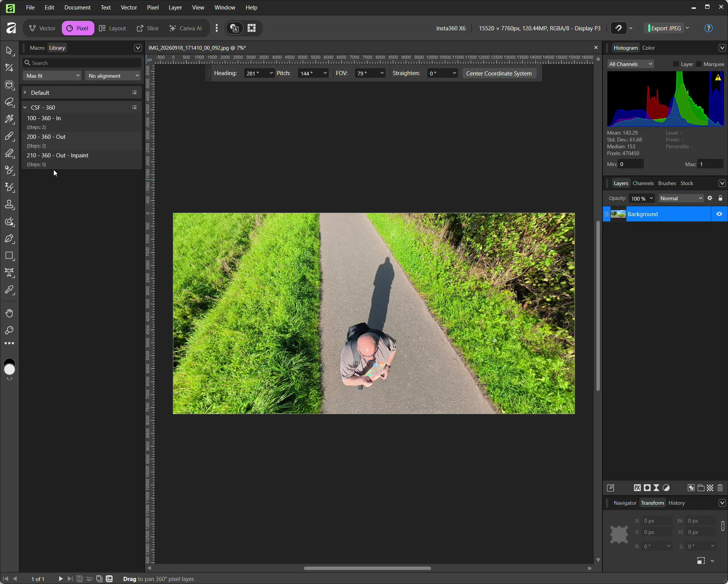Open the All Channels dropdown

coord(631,64)
